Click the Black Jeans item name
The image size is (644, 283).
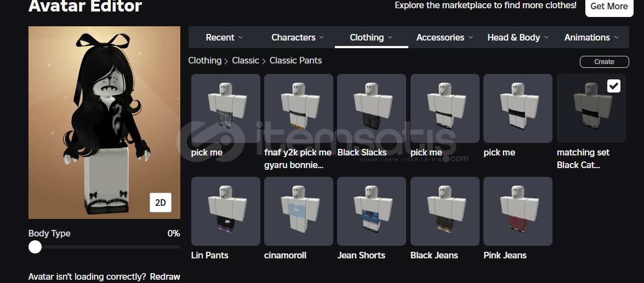tap(434, 255)
